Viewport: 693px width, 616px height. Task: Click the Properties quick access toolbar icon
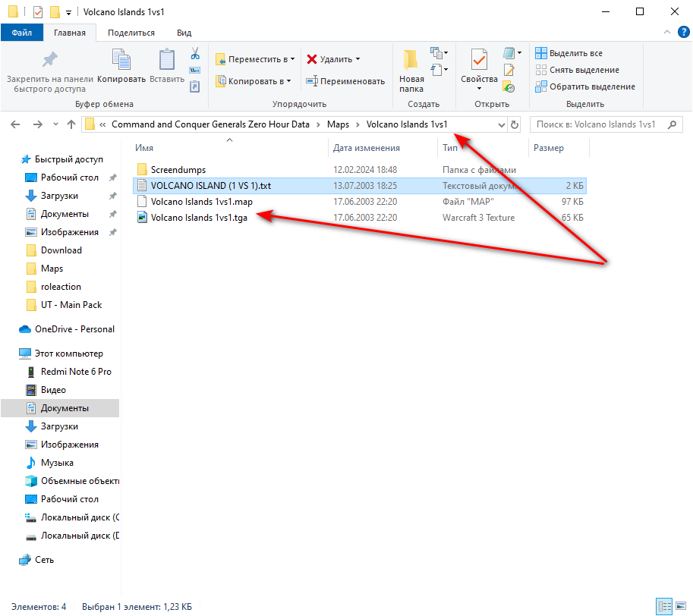tap(38, 12)
